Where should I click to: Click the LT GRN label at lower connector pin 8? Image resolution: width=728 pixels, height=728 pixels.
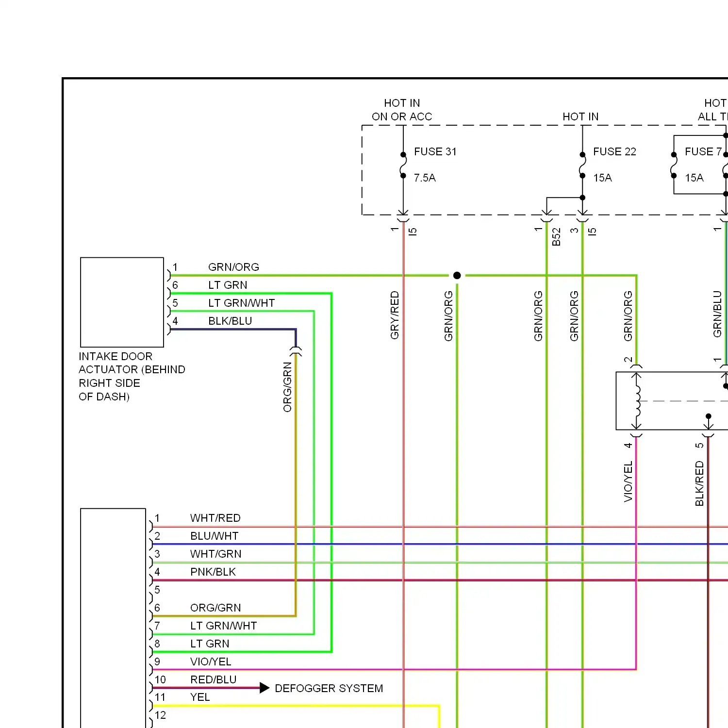pos(210,644)
